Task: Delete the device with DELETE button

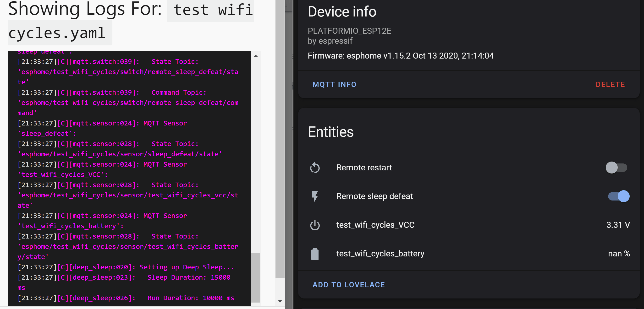Action: tap(610, 84)
